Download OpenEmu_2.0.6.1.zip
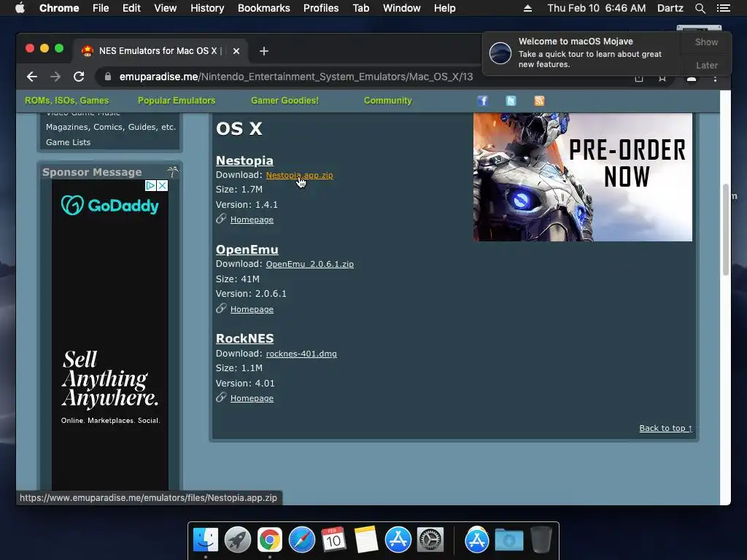Screen dimensions: 747x560 tap(309, 264)
